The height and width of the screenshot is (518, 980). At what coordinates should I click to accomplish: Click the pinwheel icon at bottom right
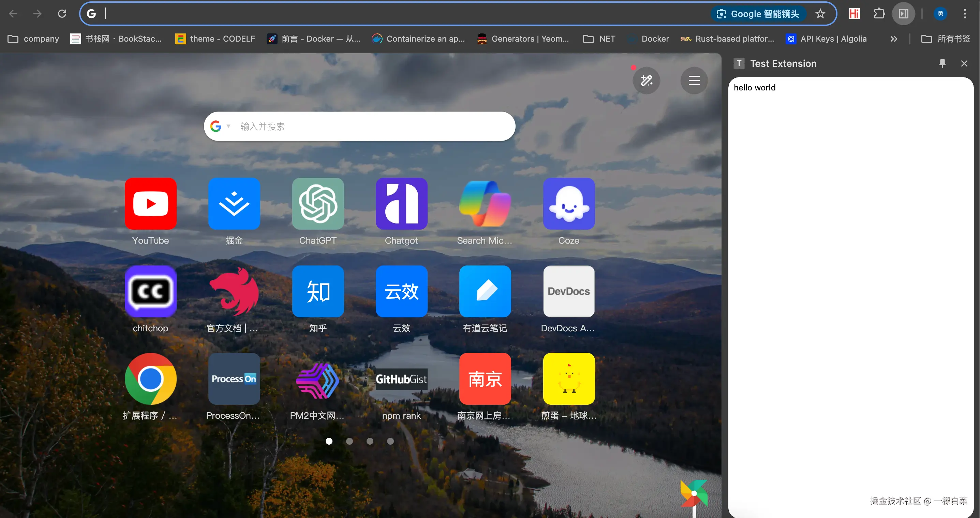(x=694, y=494)
